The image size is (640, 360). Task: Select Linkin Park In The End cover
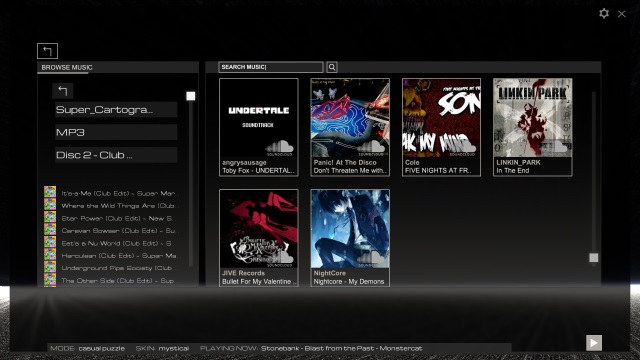click(x=533, y=118)
